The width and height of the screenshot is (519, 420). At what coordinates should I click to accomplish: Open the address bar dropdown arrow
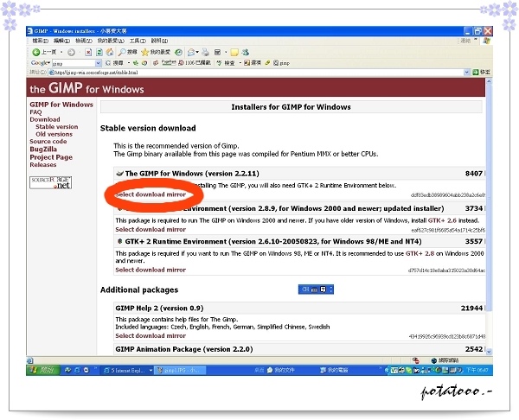467,72
